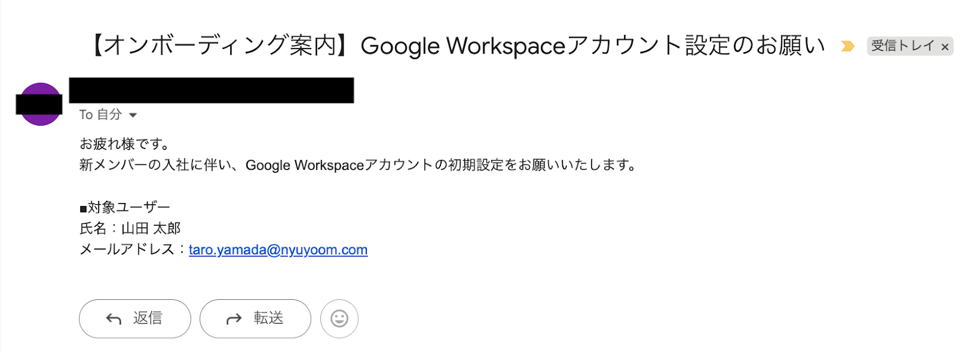Remove the 受信トレイ label with its x

tap(945, 47)
